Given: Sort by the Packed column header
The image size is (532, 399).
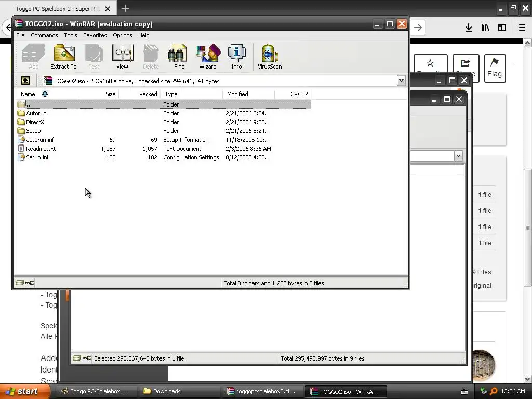Looking at the screenshot, I should point(139,94).
